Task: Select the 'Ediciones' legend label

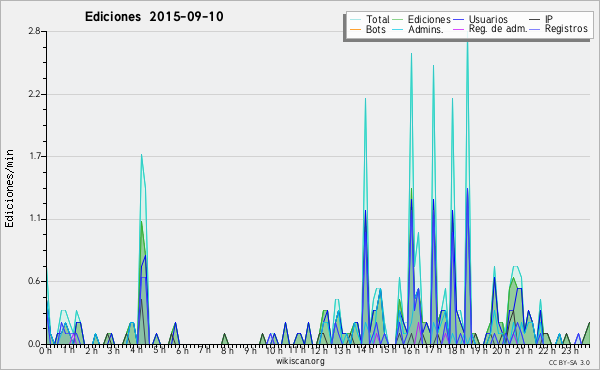Action: 429,19
